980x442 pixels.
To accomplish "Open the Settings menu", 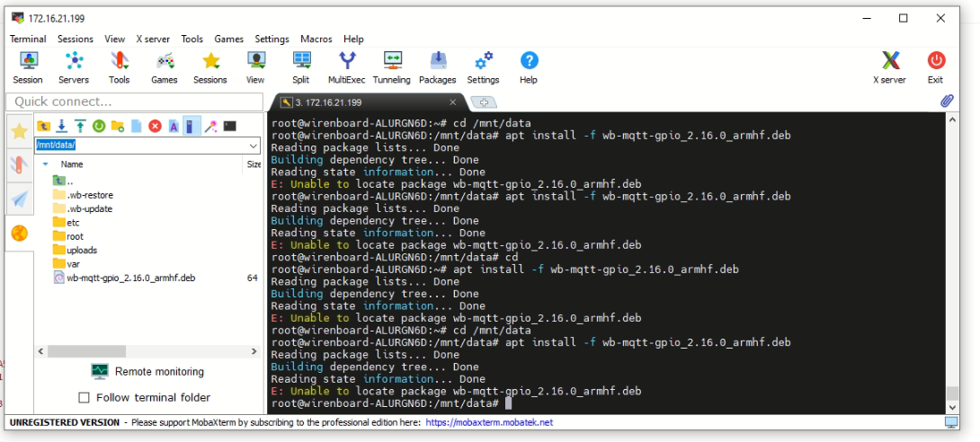I will point(272,39).
